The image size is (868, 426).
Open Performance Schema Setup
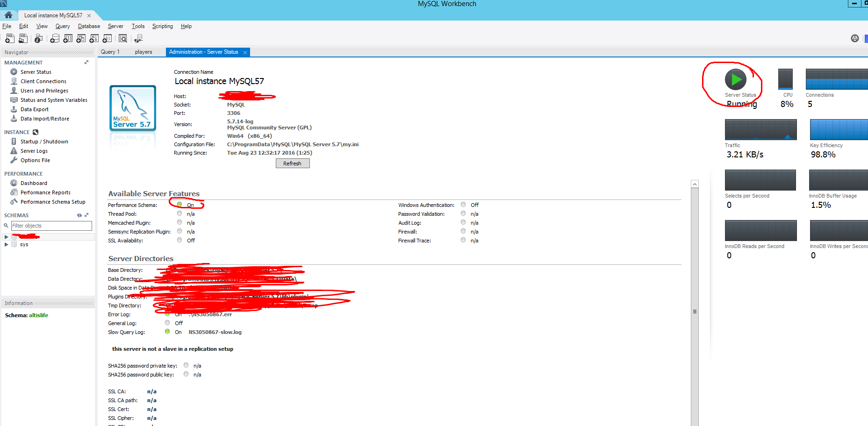(x=53, y=202)
